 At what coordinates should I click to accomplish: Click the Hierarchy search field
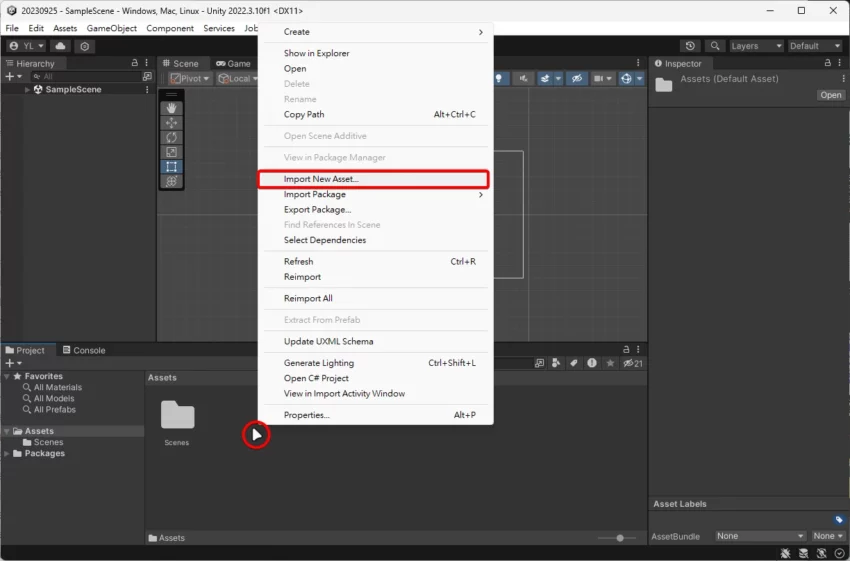[x=85, y=76]
